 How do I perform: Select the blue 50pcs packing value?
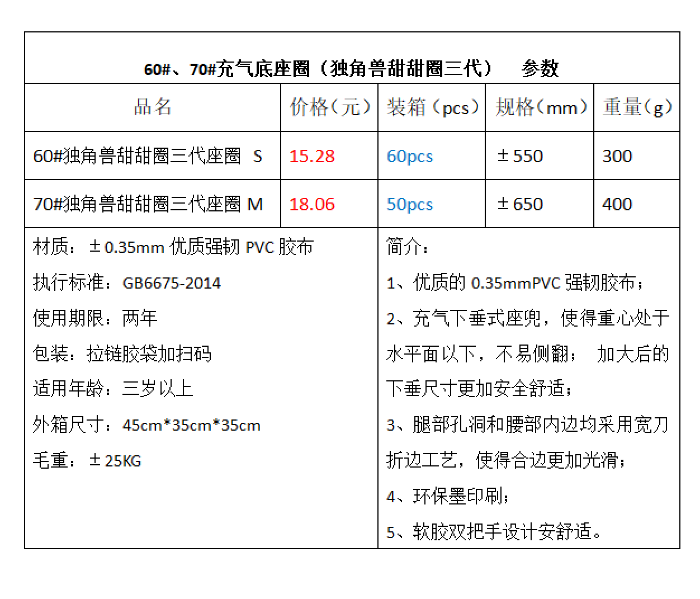pyautogui.click(x=409, y=205)
